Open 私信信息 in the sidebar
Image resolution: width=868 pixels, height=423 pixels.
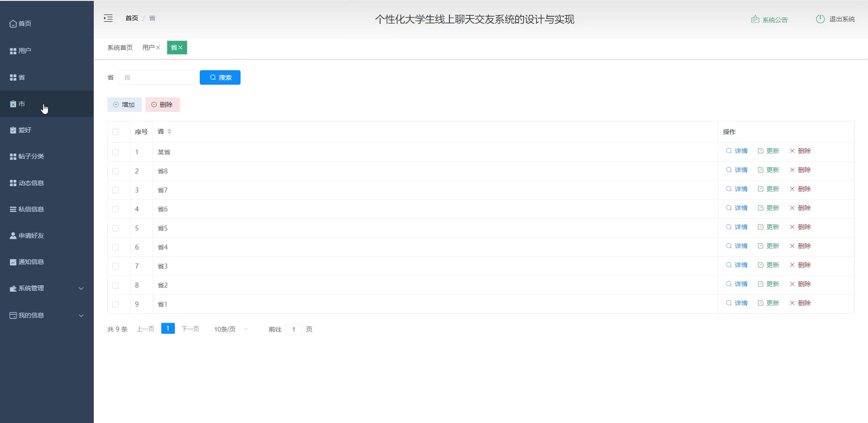click(47, 209)
